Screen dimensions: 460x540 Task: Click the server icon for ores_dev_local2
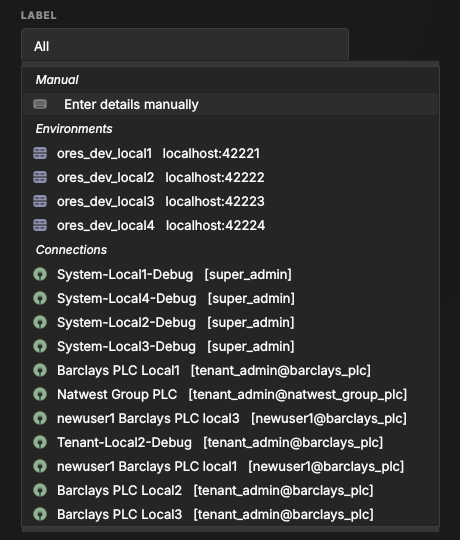(x=40, y=177)
